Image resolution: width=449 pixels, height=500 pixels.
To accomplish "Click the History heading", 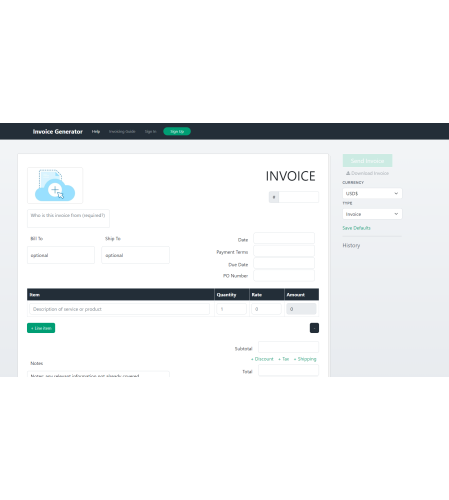I will point(351,245).
